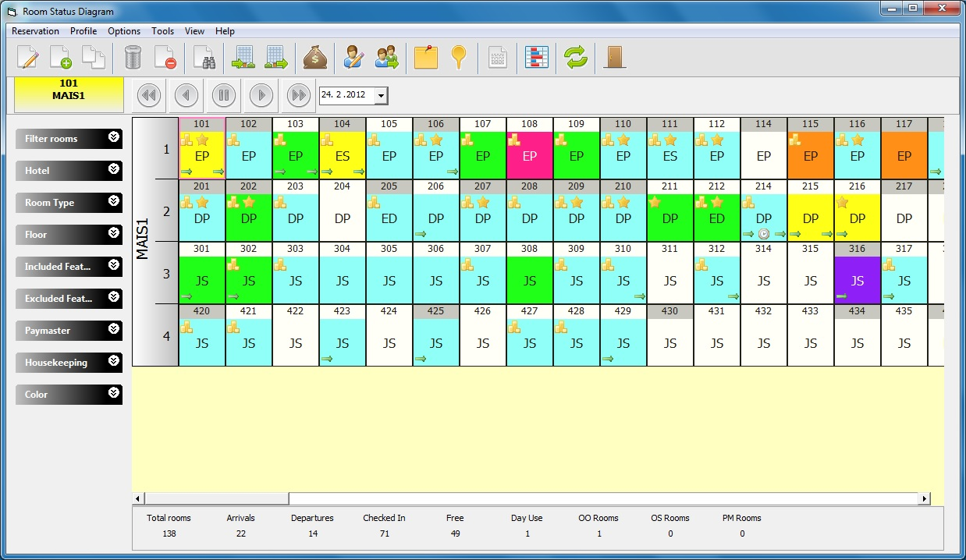Viewport: 966px width, 560px height.
Task: Click the yellow map pin icon
Action: 459,58
